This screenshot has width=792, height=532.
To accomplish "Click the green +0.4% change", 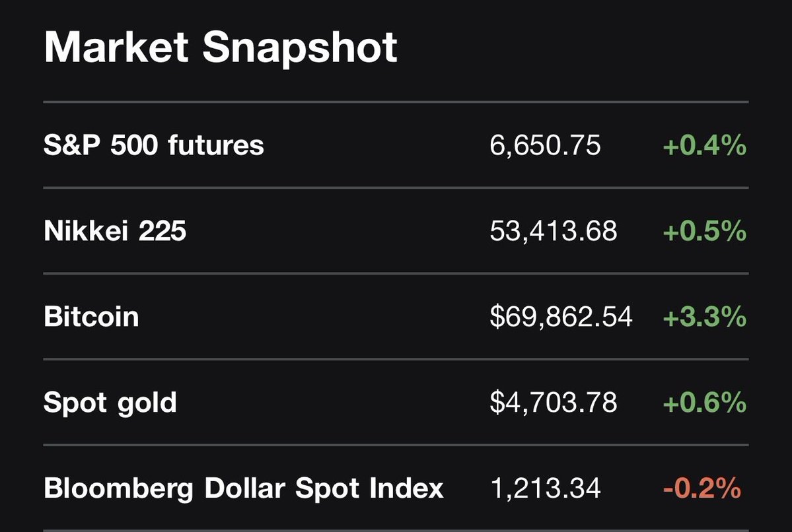I will click(704, 145).
